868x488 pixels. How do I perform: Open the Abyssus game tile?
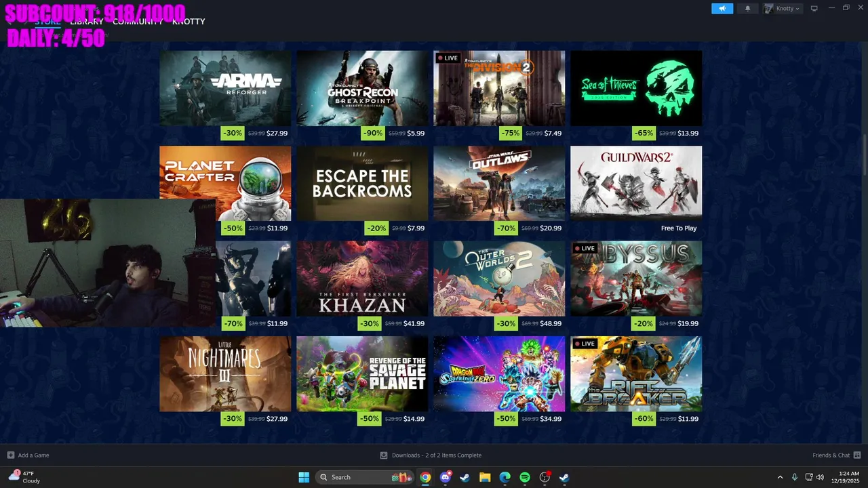click(636, 279)
